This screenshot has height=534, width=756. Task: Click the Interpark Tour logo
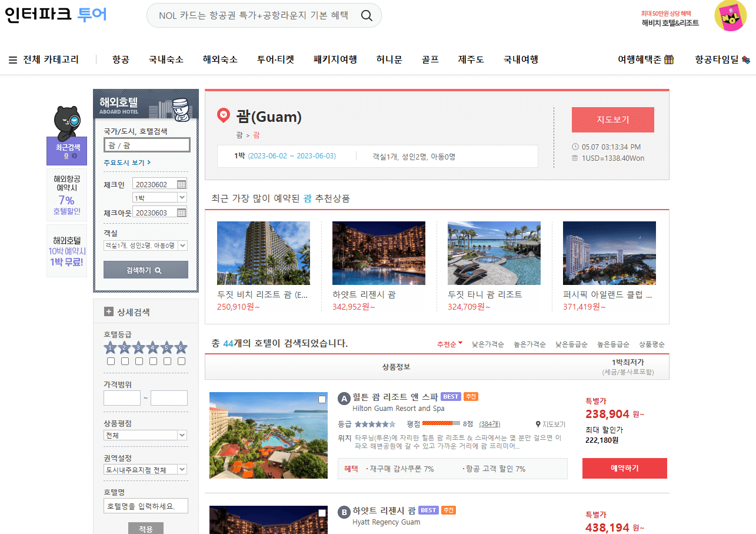tap(56, 14)
